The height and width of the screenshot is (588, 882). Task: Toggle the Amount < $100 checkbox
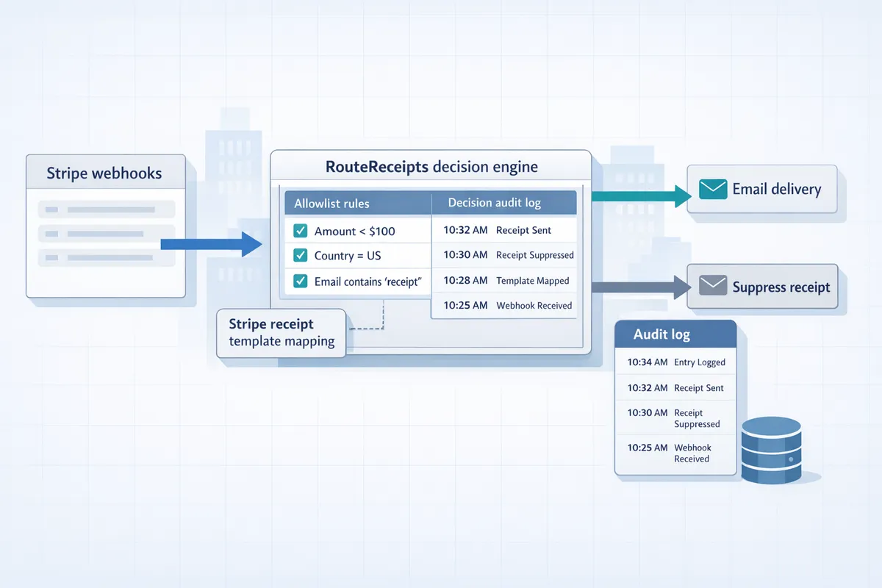tap(300, 231)
